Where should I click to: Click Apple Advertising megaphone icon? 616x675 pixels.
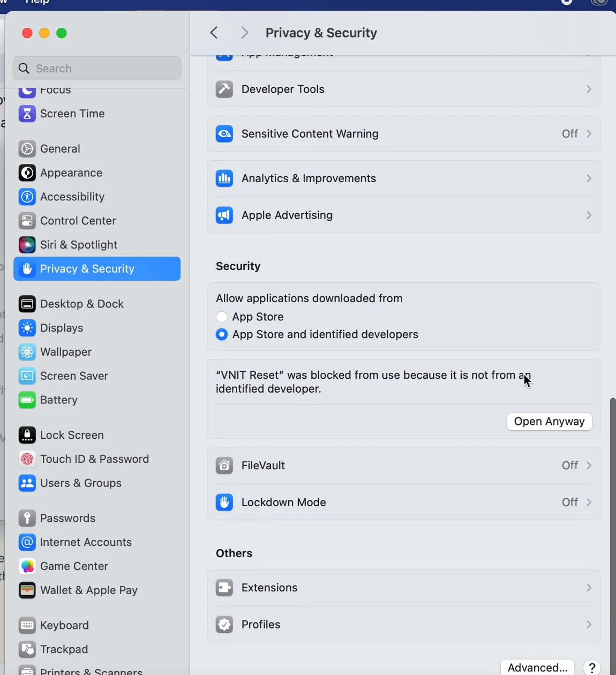pos(224,215)
